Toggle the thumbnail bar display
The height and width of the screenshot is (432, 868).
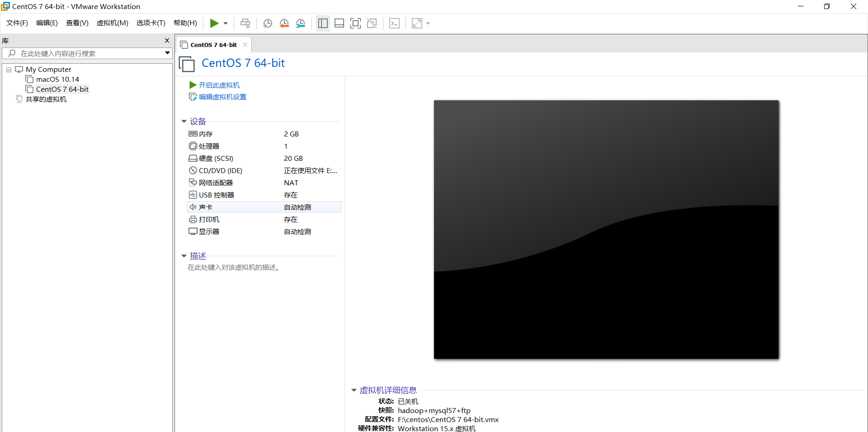tap(339, 23)
